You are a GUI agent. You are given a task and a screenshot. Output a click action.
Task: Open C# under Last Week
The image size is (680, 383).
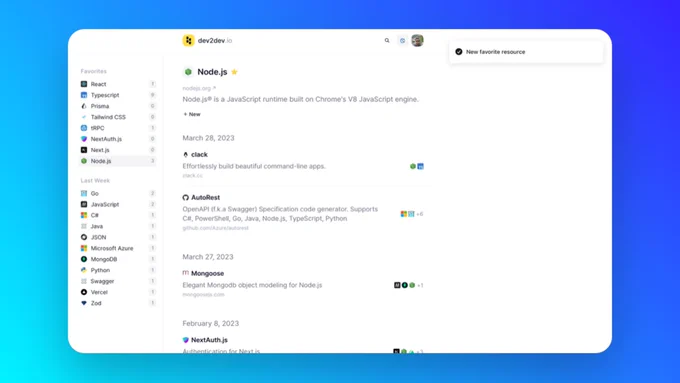tap(118, 215)
